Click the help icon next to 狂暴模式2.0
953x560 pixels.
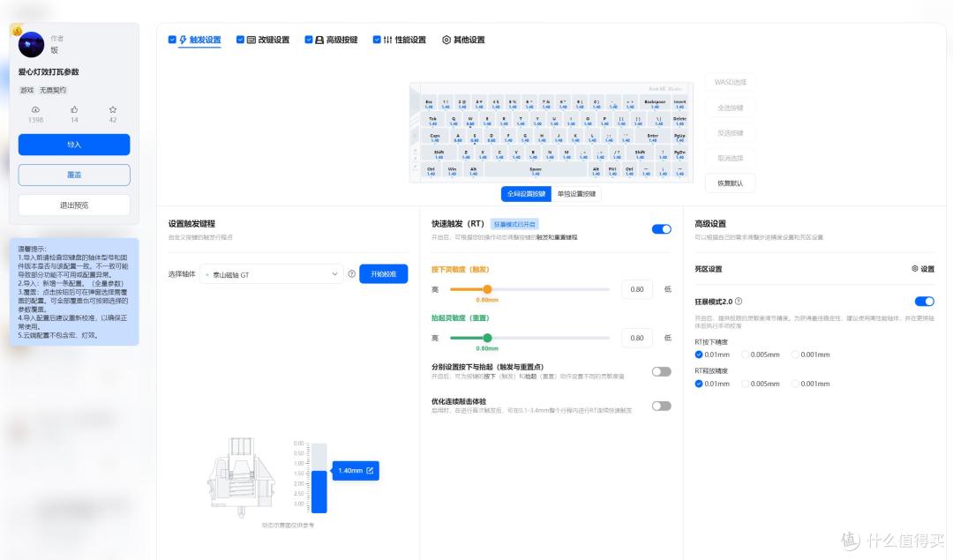click(x=739, y=302)
